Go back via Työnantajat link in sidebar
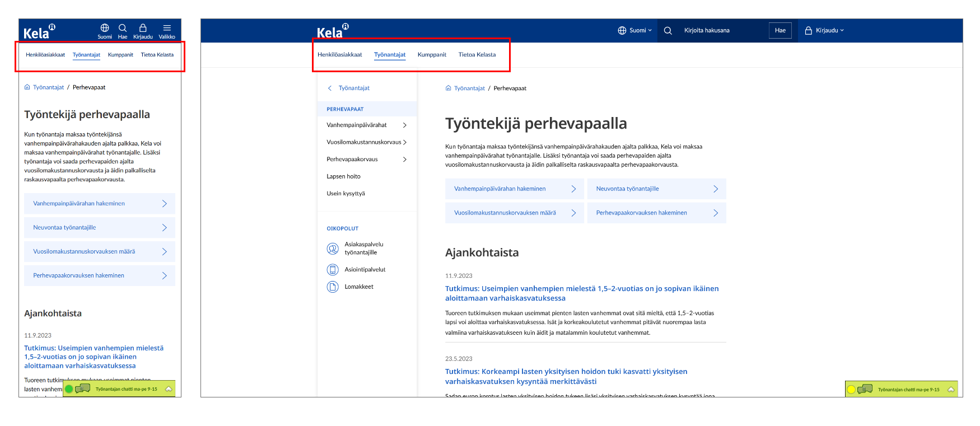 (x=353, y=88)
